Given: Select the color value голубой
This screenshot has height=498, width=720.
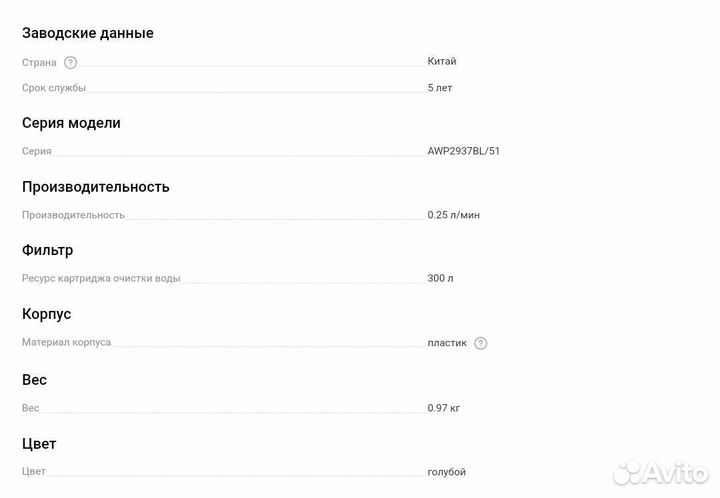Looking at the screenshot, I should [x=447, y=472].
